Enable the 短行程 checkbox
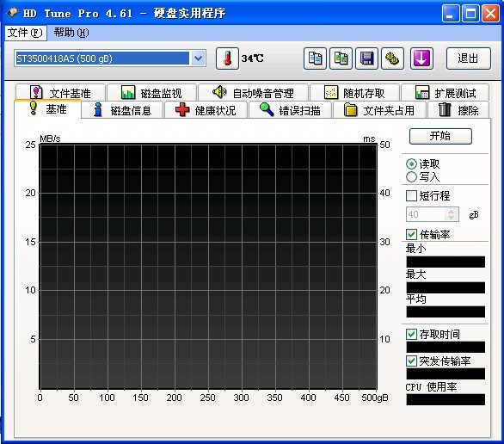 point(411,195)
